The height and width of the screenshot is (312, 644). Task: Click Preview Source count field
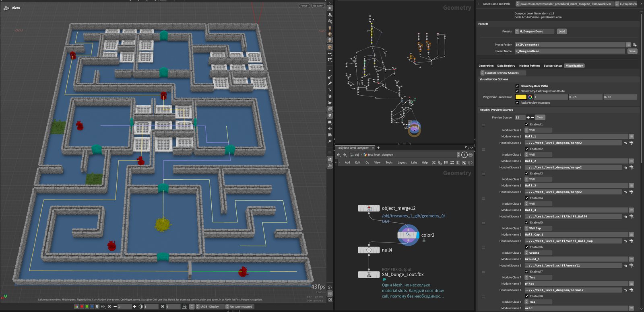pyautogui.click(x=520, y=117)
